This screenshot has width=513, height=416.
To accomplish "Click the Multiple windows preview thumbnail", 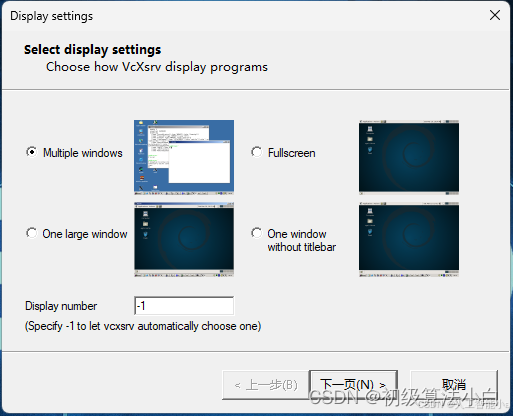I will tap(184, 157).
